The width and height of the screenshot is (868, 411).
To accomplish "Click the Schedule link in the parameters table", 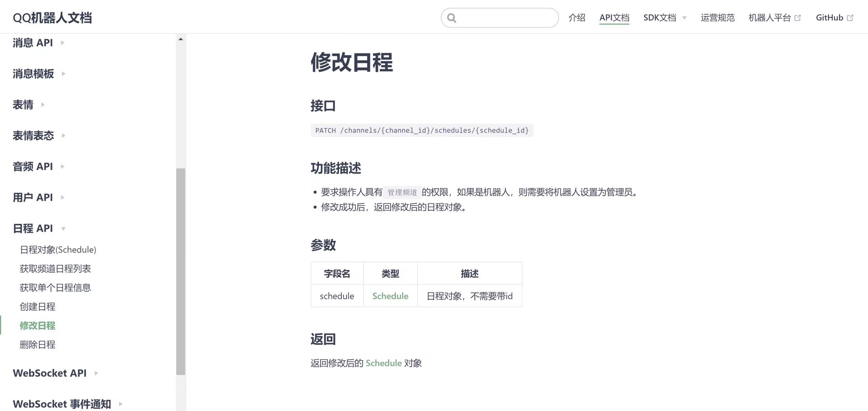I will click(x=390, y=296).
